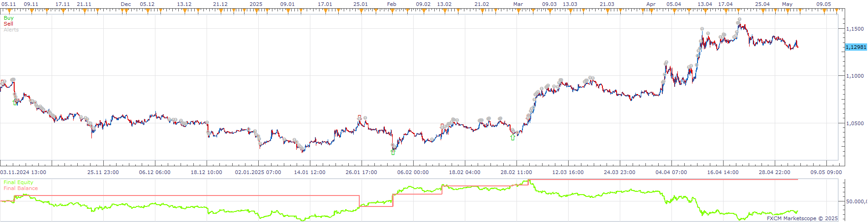Click the 1,1500 price axis label
This screenshot has height=222, width=868.
point(855,29)
